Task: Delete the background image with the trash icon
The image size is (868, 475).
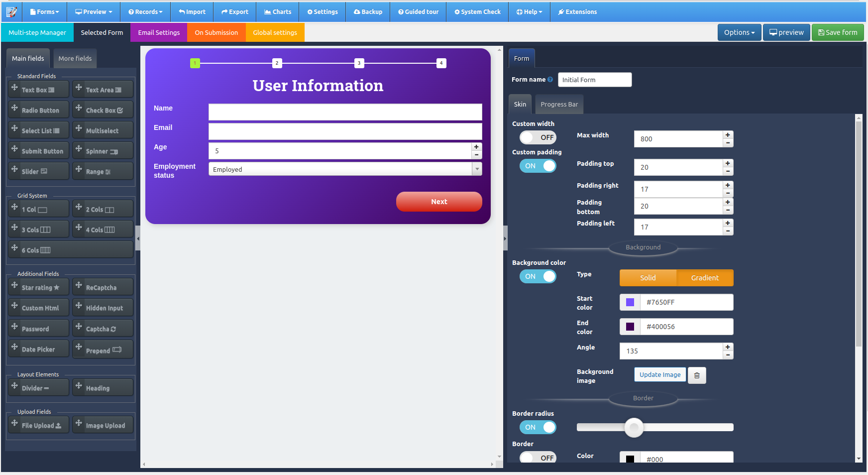Action: pyautogui.click(x=696, y=375)
